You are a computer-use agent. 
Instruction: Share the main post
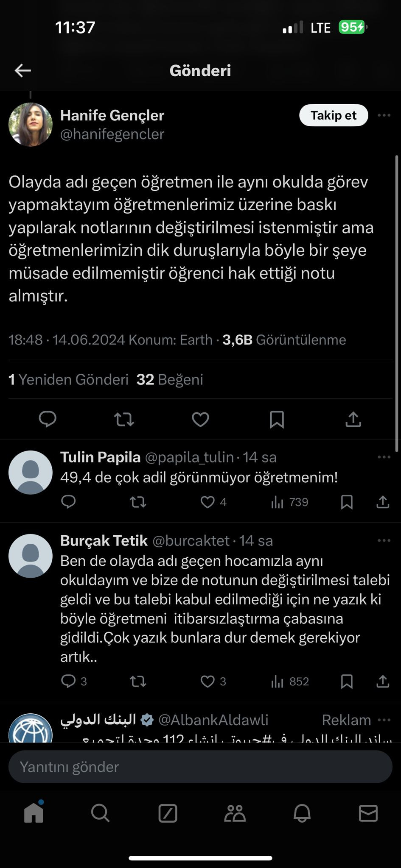(353, 420)
